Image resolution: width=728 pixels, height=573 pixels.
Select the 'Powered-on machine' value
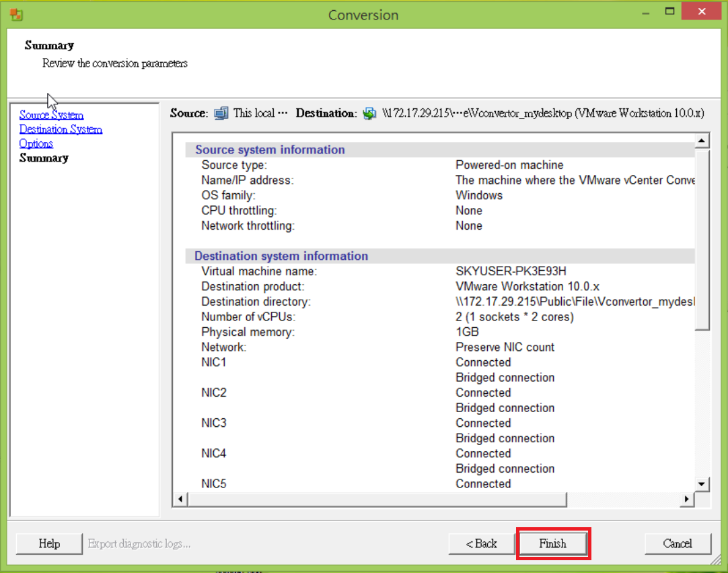point(509,165)
